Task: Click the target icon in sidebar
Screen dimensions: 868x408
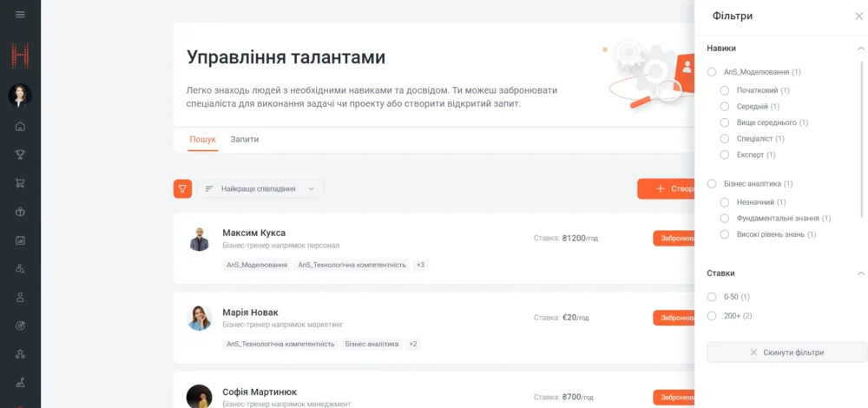Action: (20, 325)
